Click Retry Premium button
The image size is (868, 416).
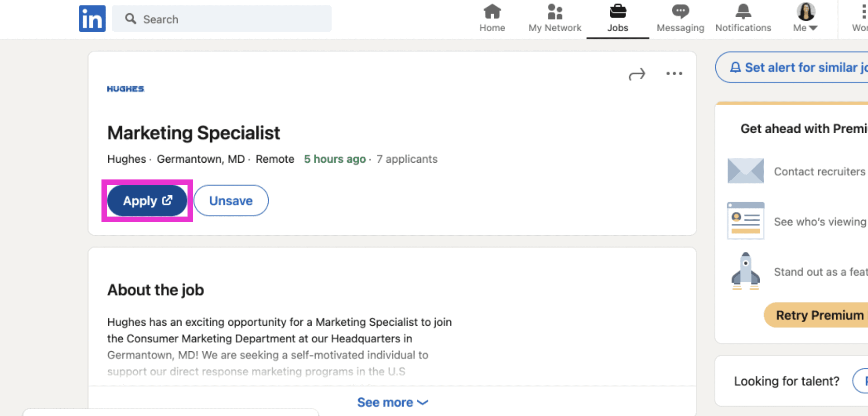click(816, 315)
